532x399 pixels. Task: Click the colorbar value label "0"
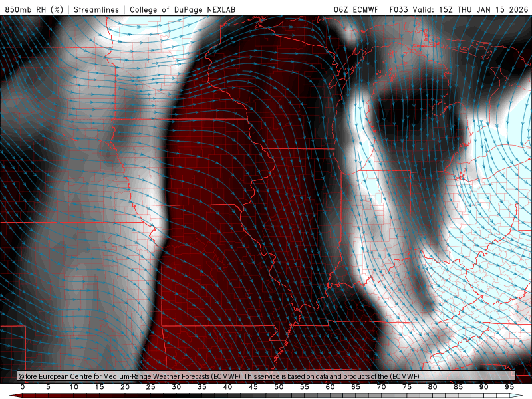coord(23,387)
